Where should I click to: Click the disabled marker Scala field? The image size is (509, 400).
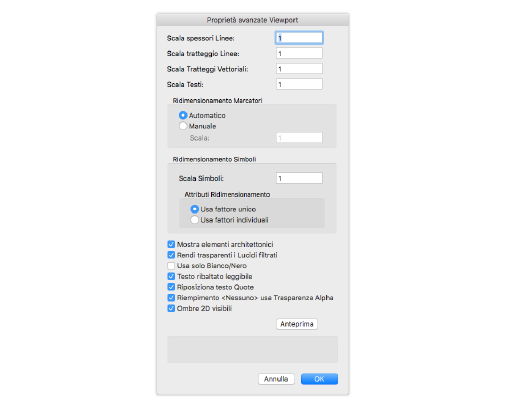coord(299,138)
